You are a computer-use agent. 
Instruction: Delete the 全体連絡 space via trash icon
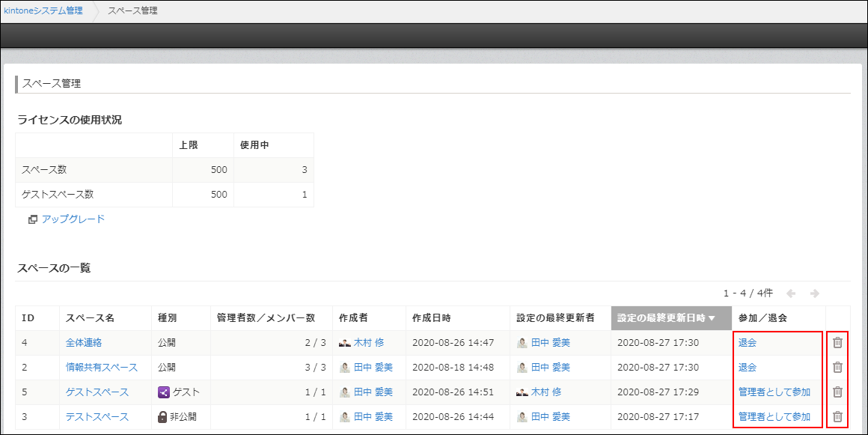838,342
